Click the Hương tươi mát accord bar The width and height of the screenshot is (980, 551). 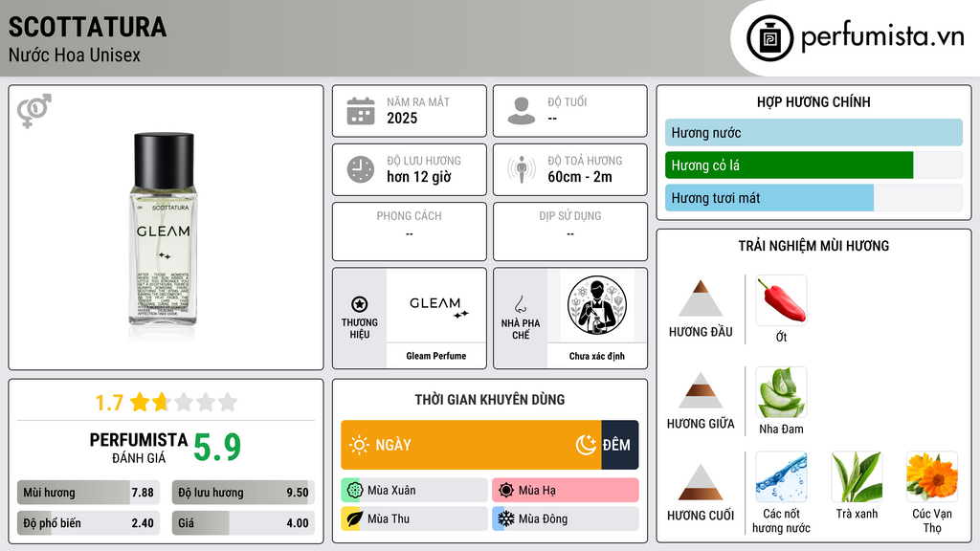[769, 198]
